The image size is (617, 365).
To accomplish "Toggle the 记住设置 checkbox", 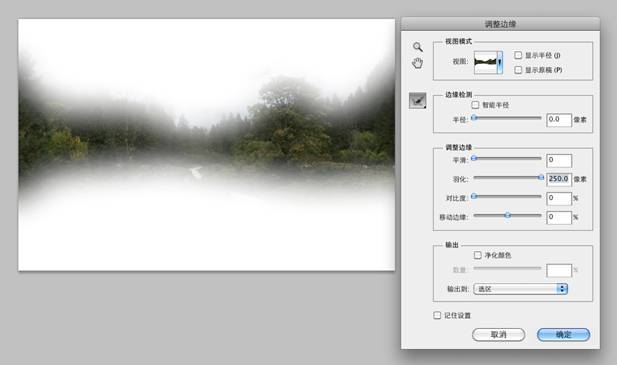I will 437,315.
